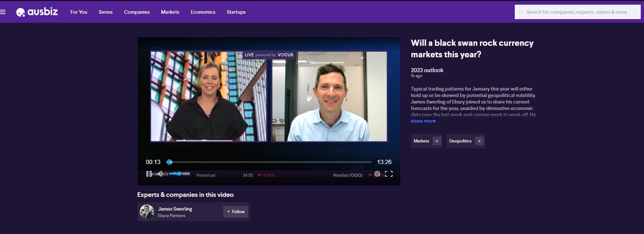This screenshot has width=644, height=234.
Task: Navigate to Markets in the top bar
Action: 170,12
